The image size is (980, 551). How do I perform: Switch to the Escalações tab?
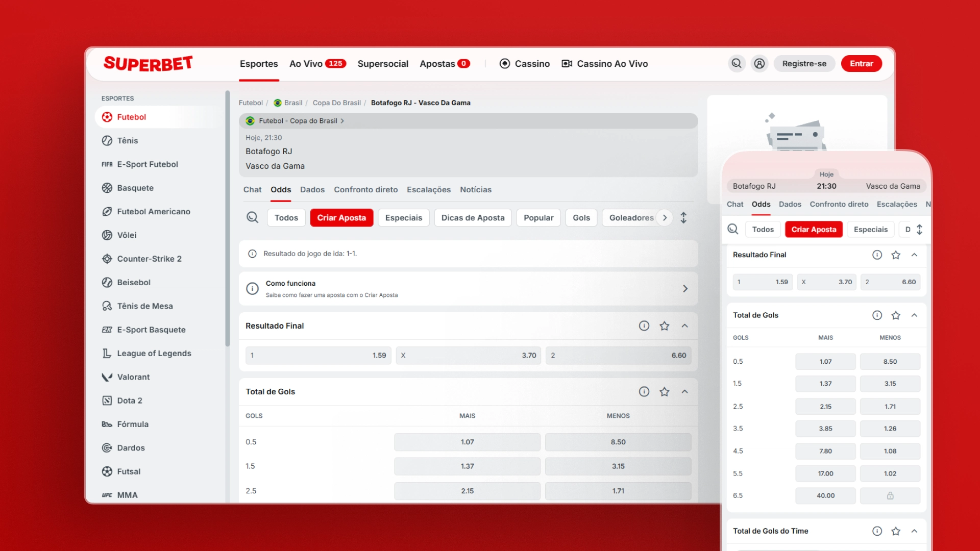[428, 189]
